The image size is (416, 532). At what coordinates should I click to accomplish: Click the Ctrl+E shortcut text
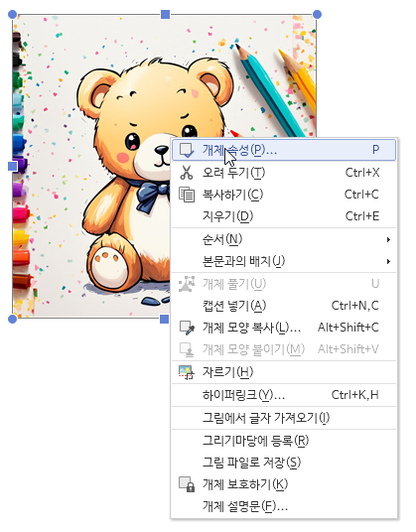tap(362, 216)
